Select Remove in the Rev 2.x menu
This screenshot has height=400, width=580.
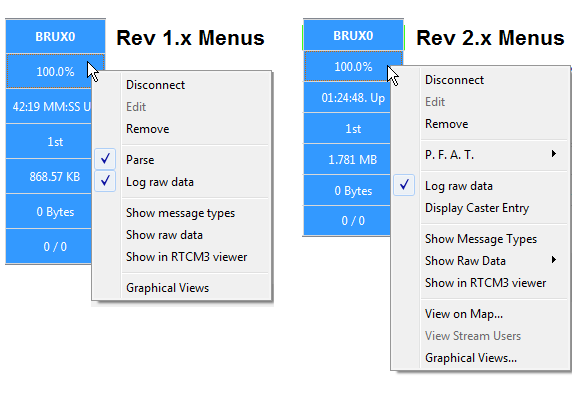(x=446, y=124)
